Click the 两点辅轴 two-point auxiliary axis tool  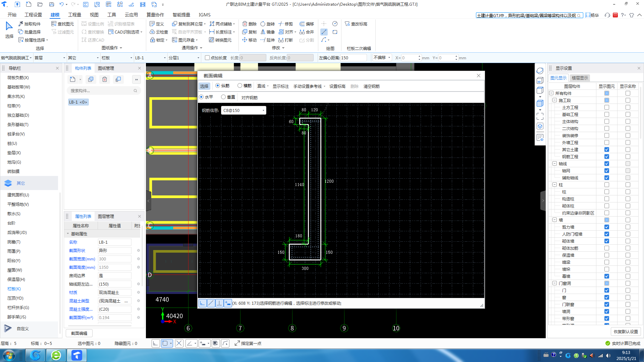pyautogui.click(x=222, y=24)
